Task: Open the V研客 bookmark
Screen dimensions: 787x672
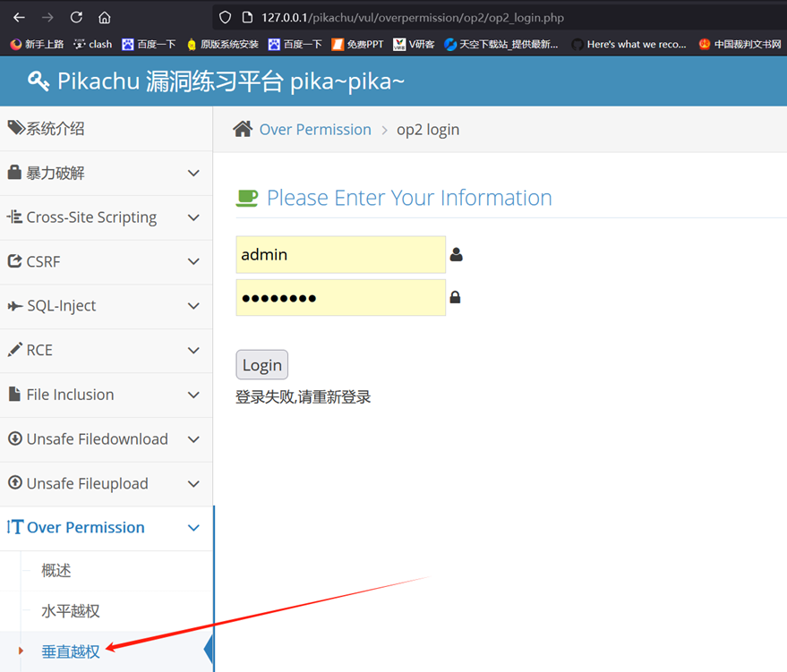Action: pos(414,44)
